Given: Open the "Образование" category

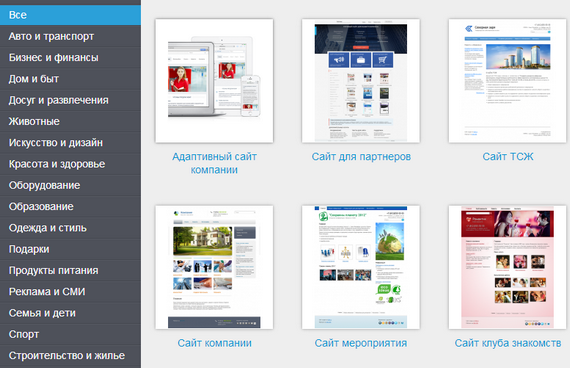Looking at the screenshot, I should click(70, 207).
